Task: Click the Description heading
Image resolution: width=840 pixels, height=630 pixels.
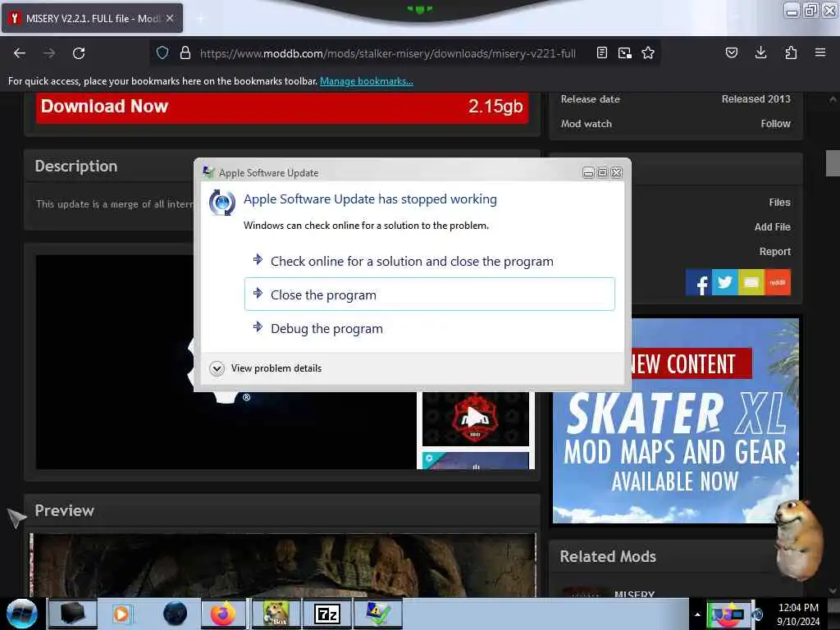Action: (76, 166)
